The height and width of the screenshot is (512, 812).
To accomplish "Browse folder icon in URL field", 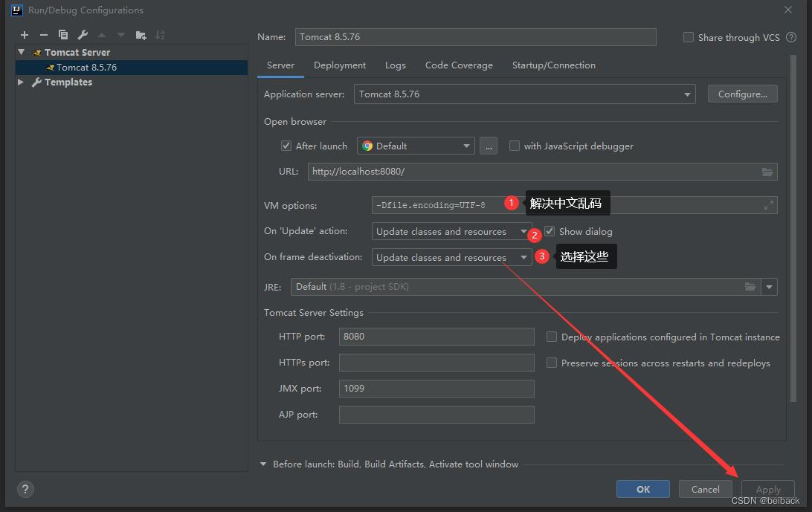I will (x=767, y=172).
